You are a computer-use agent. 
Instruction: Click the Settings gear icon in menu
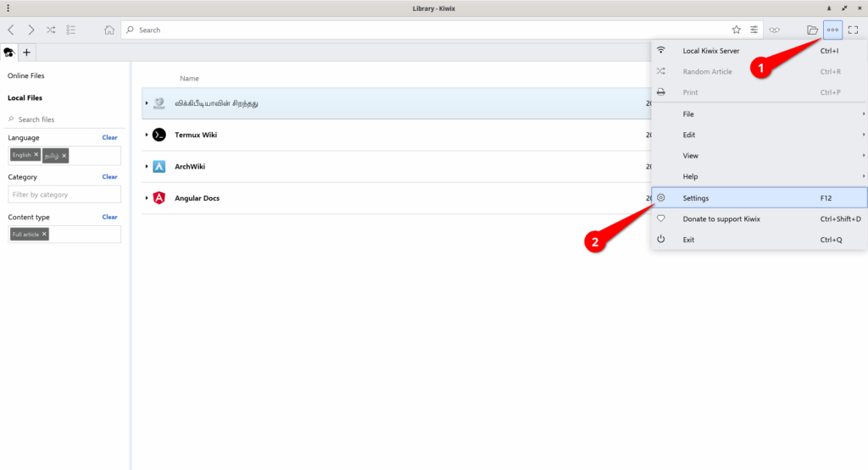click(661, 197)
